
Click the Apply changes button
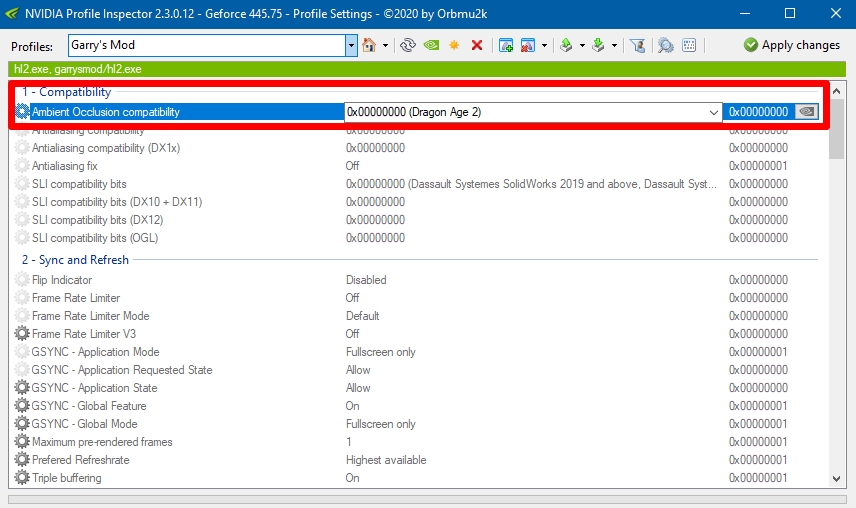[792, 45]
